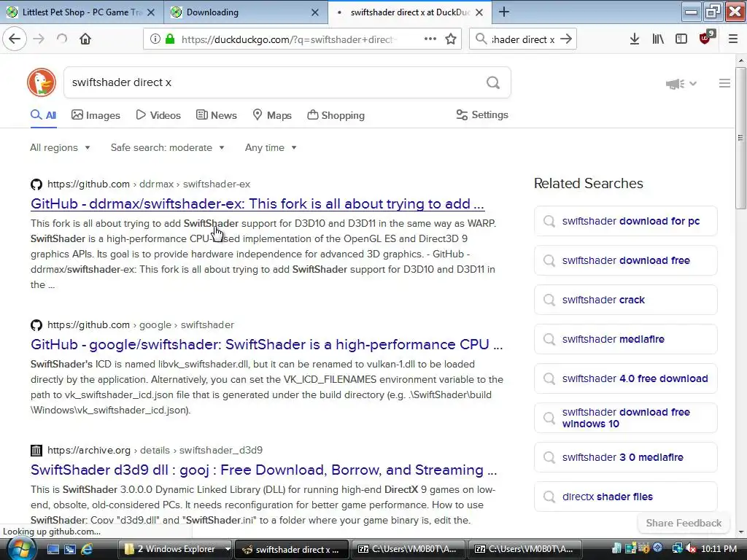Toggle the sidebar view icon
The image size is (747, 560).
(681, 39)
